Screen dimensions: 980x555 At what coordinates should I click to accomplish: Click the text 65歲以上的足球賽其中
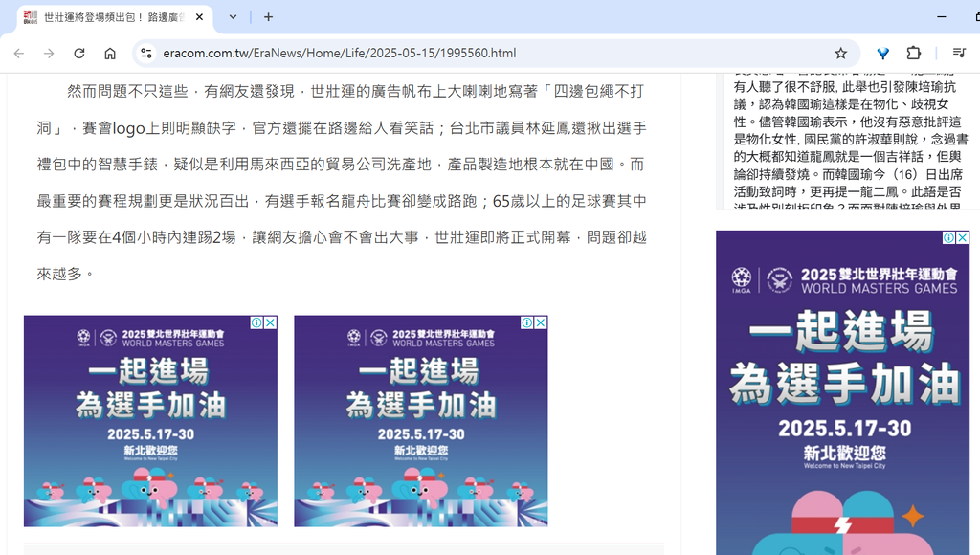click(569, 201)
